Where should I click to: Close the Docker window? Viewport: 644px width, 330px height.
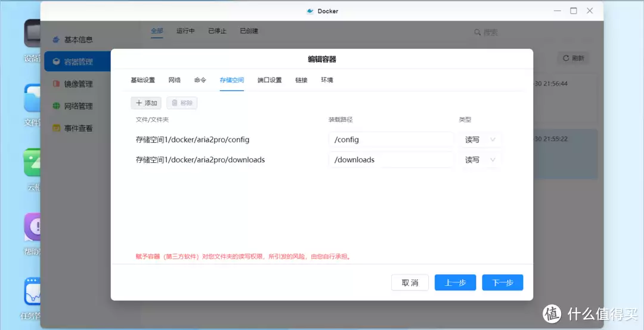[x=590, y=11]
